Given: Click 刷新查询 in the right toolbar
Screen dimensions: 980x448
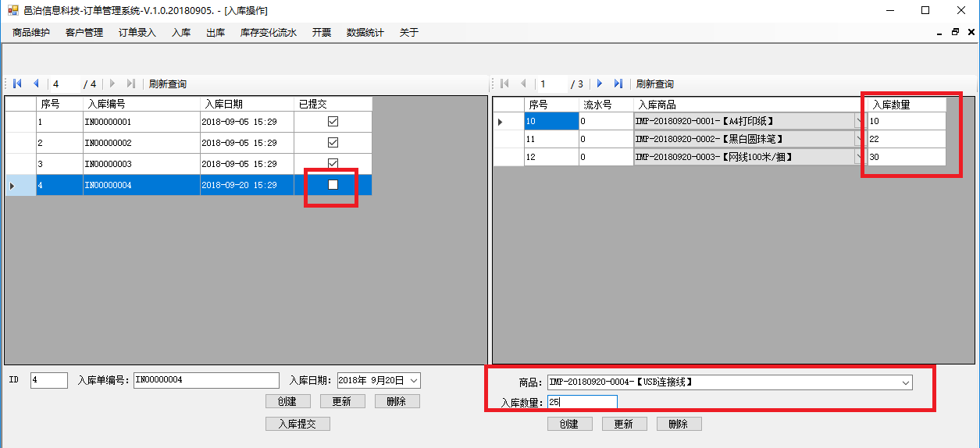Looking at the screenshot, I should tap(655, 84).
